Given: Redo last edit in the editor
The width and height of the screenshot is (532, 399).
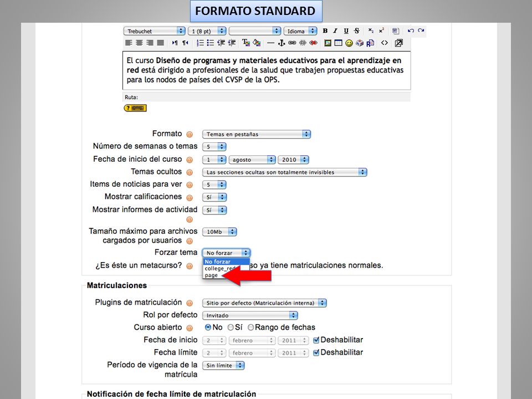Looking at the screenshot, I should [x=421, y=31].
